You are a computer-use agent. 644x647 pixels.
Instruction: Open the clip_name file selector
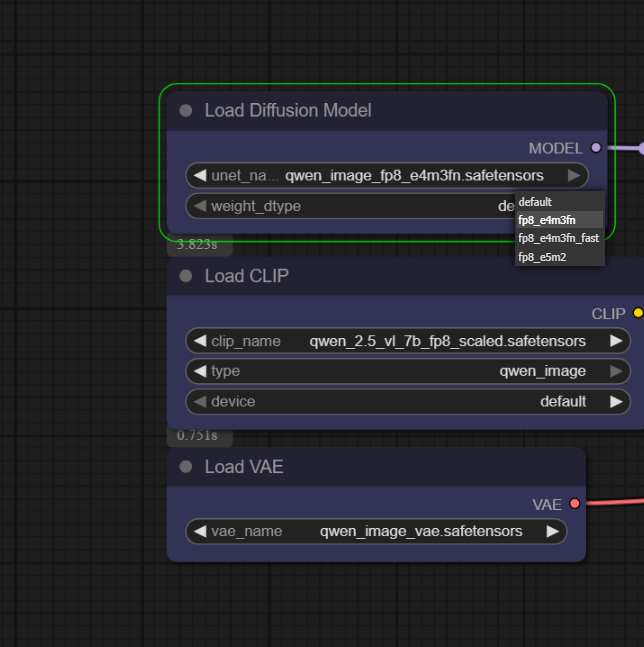(x=408, y=341)
